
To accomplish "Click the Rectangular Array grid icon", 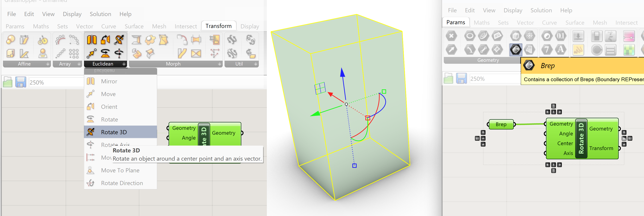I will (x=74, y=53).
